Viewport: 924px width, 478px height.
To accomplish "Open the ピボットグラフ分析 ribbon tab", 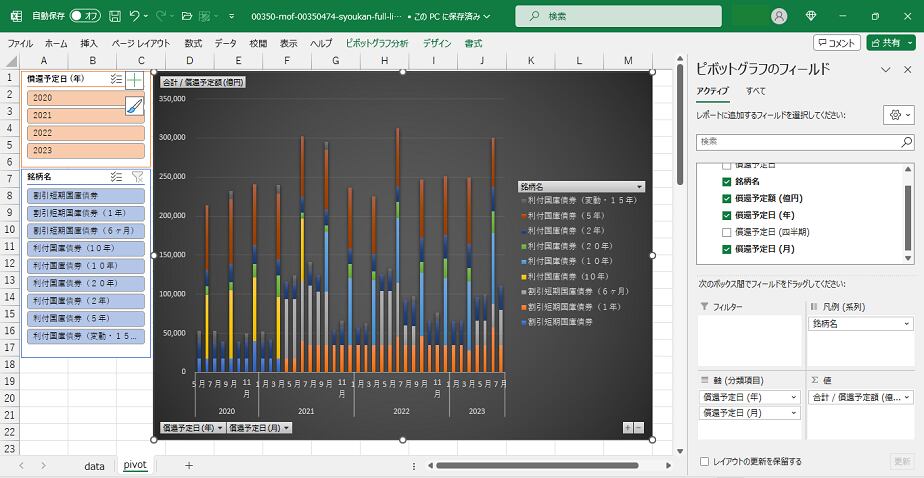I will click(x=376, y=43).
